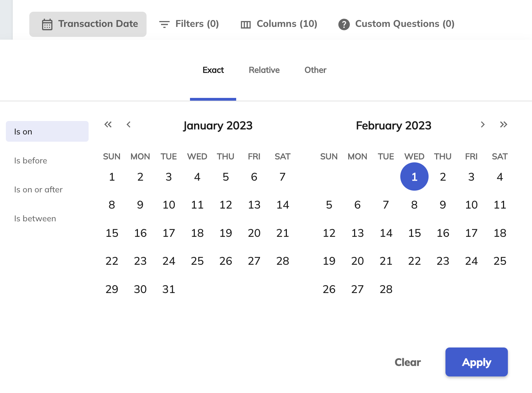The image size is (532, 393).
Task: Open Custom Questions (0)
Action: 396,24
